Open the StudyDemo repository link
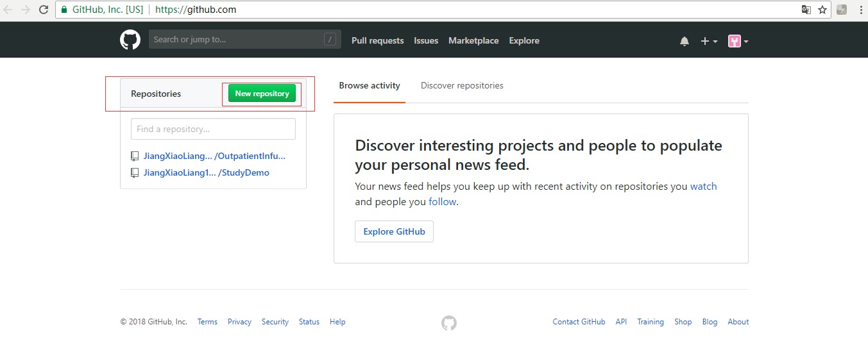The height and width of the screenshot is (359, 868). [x=206, y=172]
